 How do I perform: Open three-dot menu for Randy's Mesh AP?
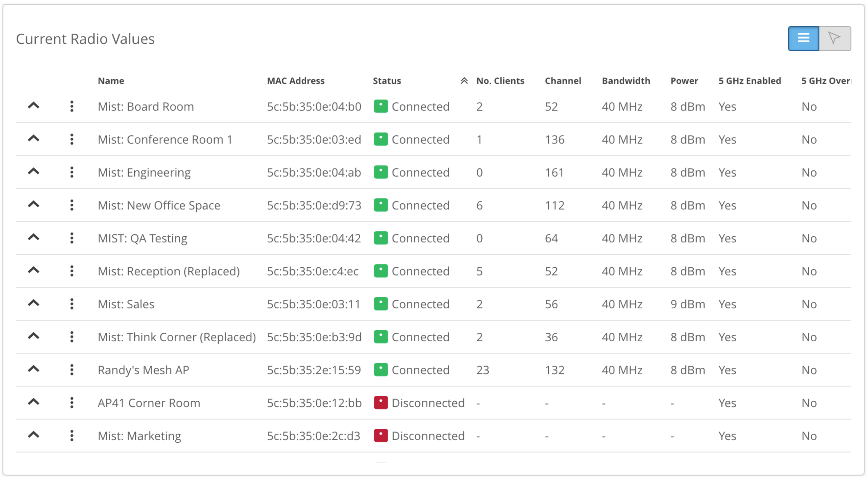72,370
